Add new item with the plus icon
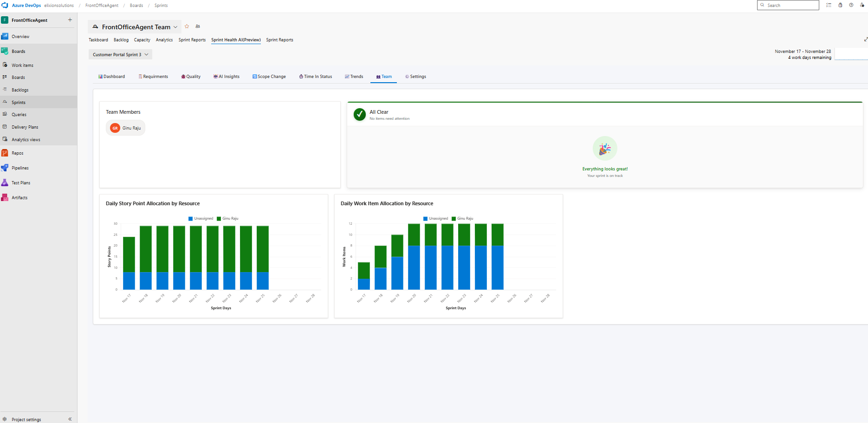Image resolution: width=868 pixels, height=423 pixels. 70,20
